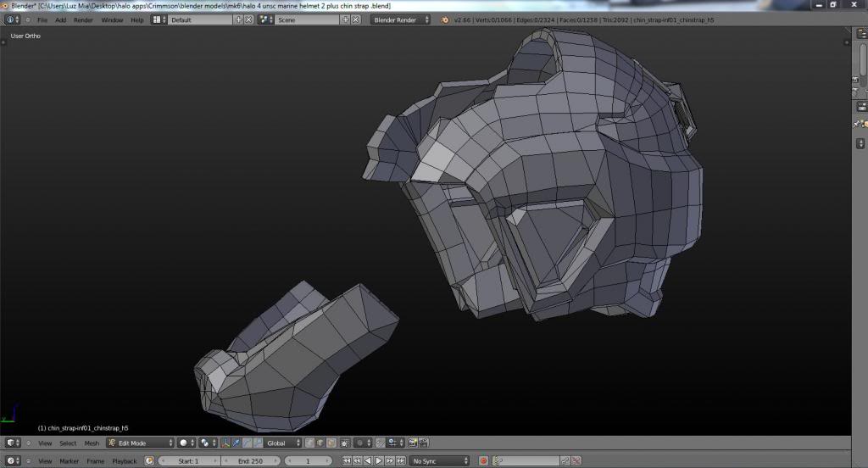Open the Add menu
The height and width of the screenshot is (468, 868).
(x=60, y=20)
